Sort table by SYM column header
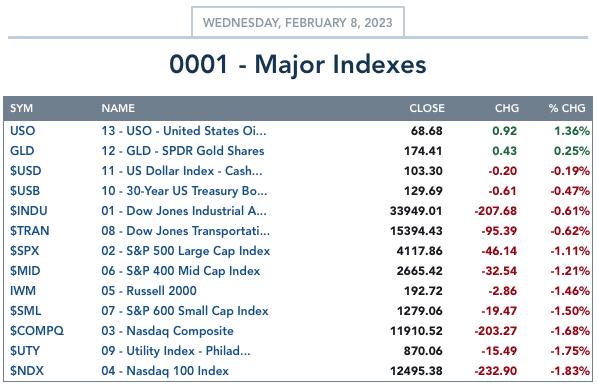598x388 pixels. (x=21, y=108)
